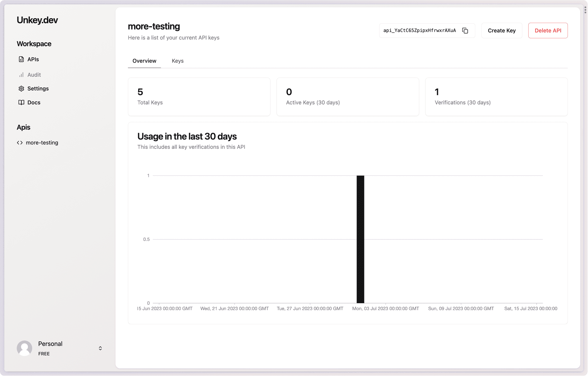Select the Overview tab
The width and height of the screenshot is (588, 376).
coord(144,61)
